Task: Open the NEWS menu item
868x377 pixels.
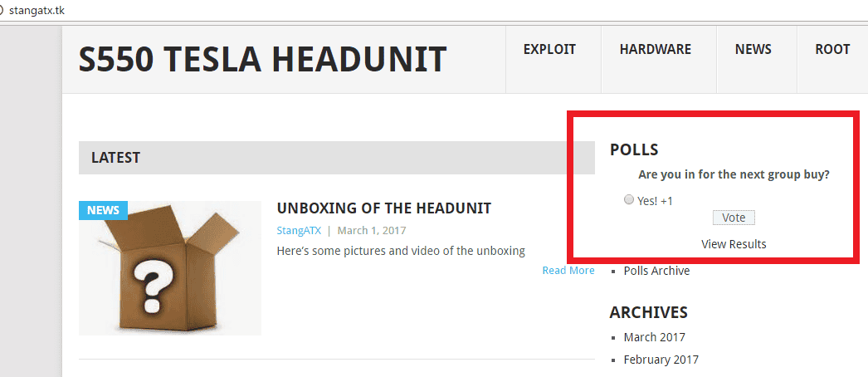Action: click(x=753, y=50)
